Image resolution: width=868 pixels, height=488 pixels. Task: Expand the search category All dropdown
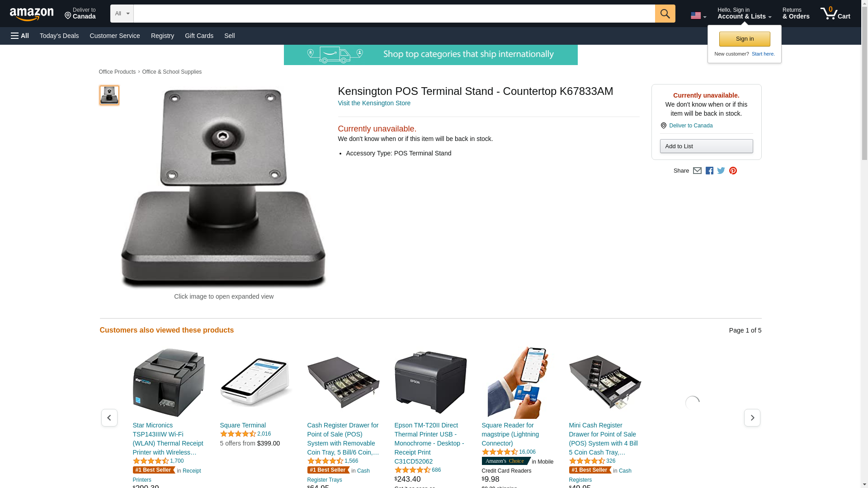click(x=122, y=14)
